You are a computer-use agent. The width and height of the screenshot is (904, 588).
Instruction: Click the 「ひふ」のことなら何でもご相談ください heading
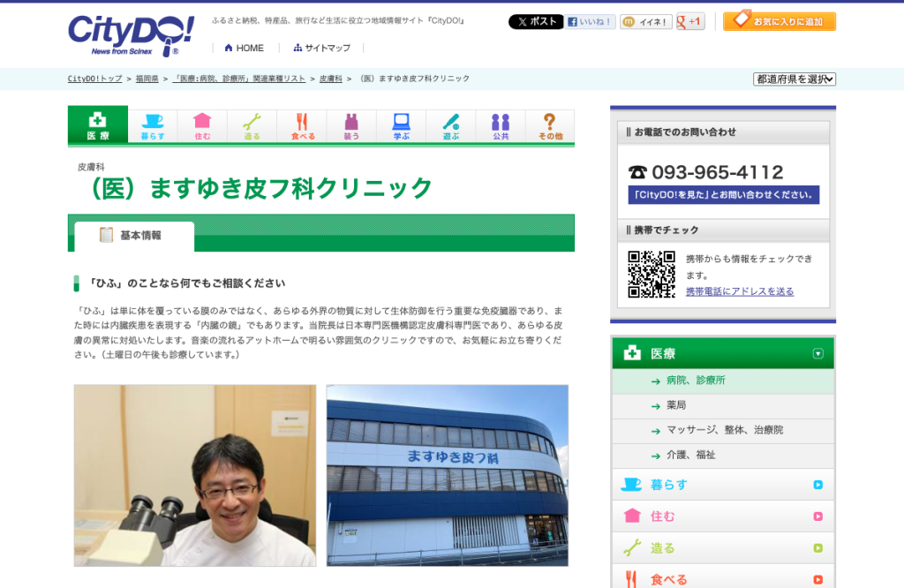(x=187, y=283)
